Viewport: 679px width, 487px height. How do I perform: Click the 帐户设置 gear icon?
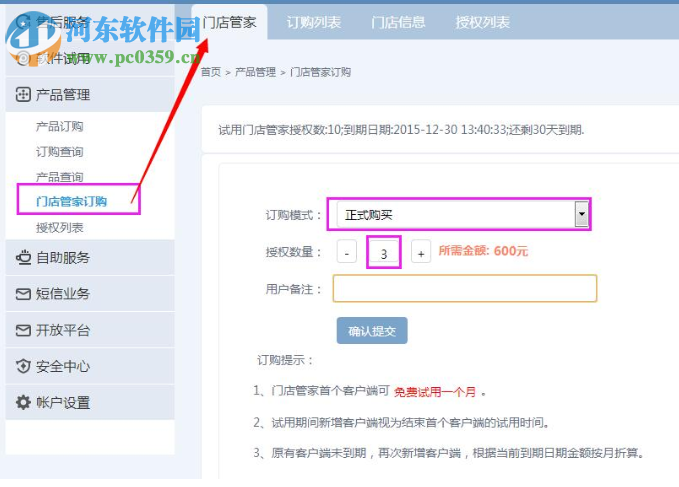pyautogui.click(x=23, y=402)
